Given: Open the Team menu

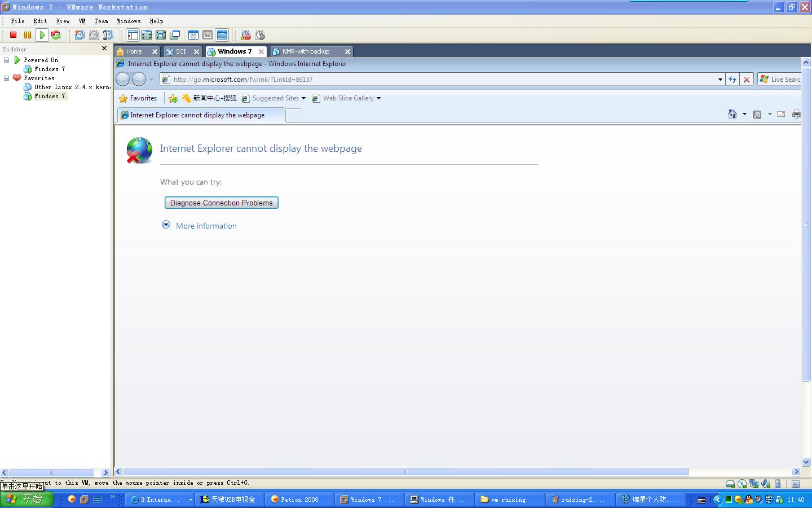Looking at the screenshot, I should point(101,21).
